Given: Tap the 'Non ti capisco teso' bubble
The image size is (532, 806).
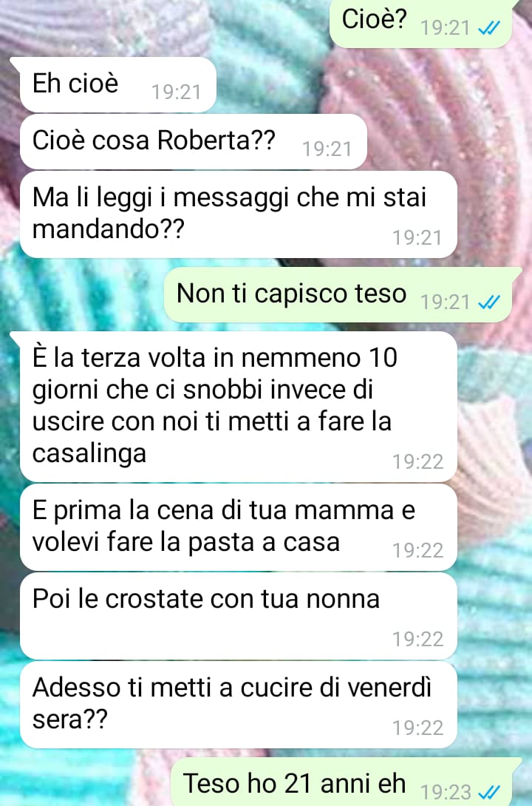Looking at the screenshot, I should point(338,295).
